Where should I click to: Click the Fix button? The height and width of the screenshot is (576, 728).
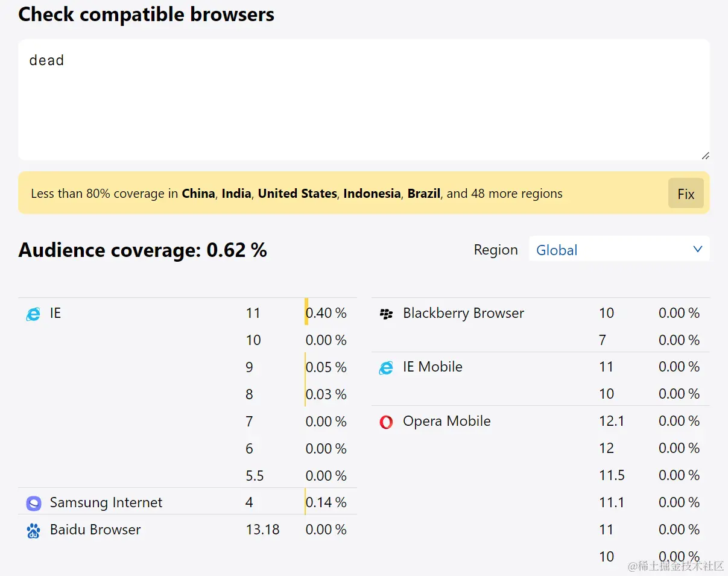click(686, 194)
